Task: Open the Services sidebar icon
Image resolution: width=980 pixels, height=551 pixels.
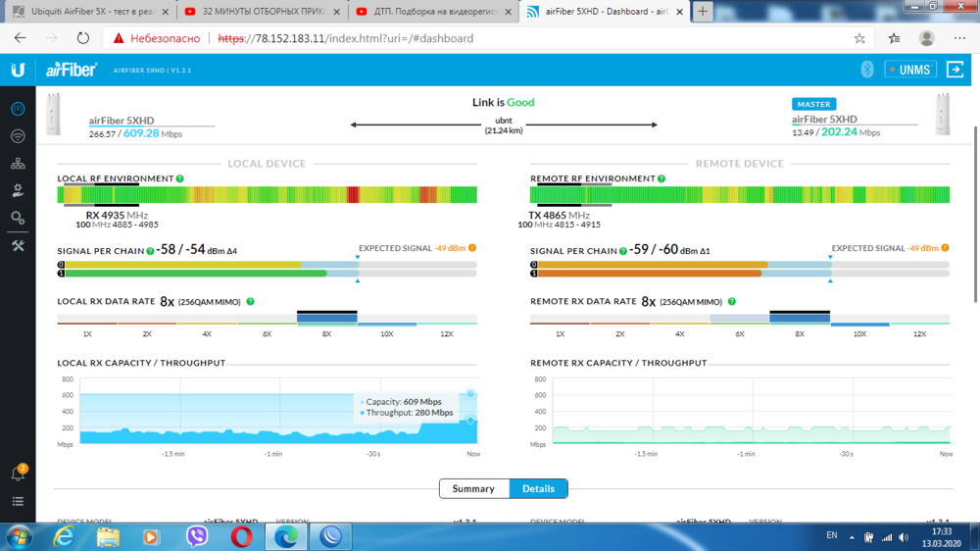Action: coord(18,190)
